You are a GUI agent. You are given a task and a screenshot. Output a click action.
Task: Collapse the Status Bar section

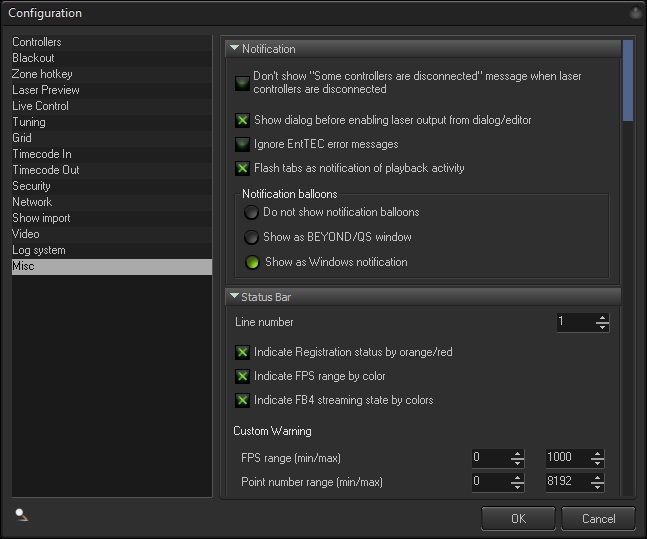tap(234, 297)
